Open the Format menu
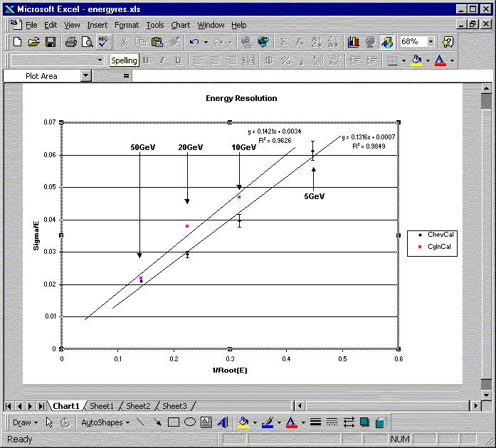This screenshot has width=496, height=448. [x=127, y=25]
